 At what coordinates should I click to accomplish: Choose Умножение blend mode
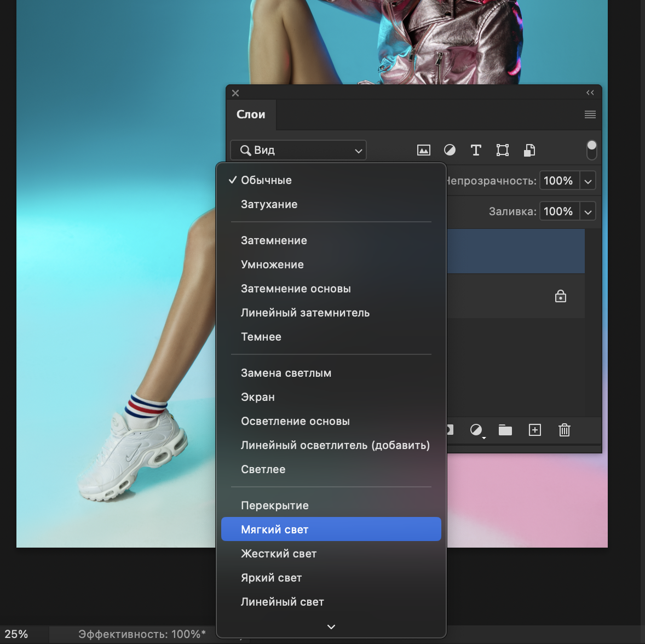331,264
